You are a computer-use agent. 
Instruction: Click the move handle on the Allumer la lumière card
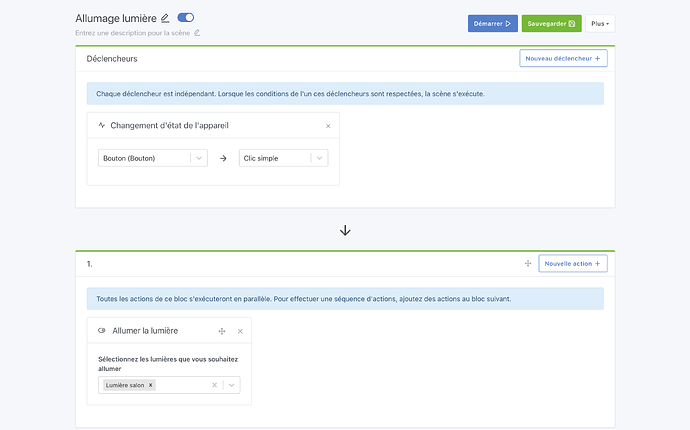[222, 331]
